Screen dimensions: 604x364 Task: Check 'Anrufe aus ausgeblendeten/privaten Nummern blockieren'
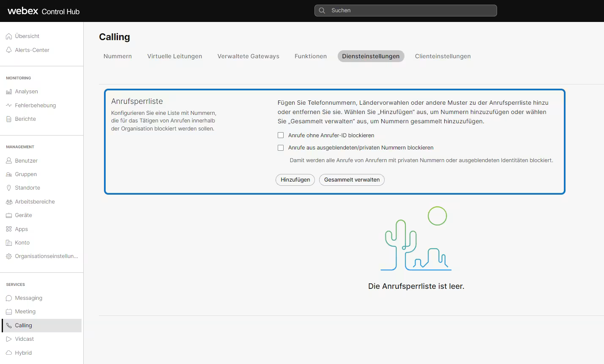click(281, 148)
